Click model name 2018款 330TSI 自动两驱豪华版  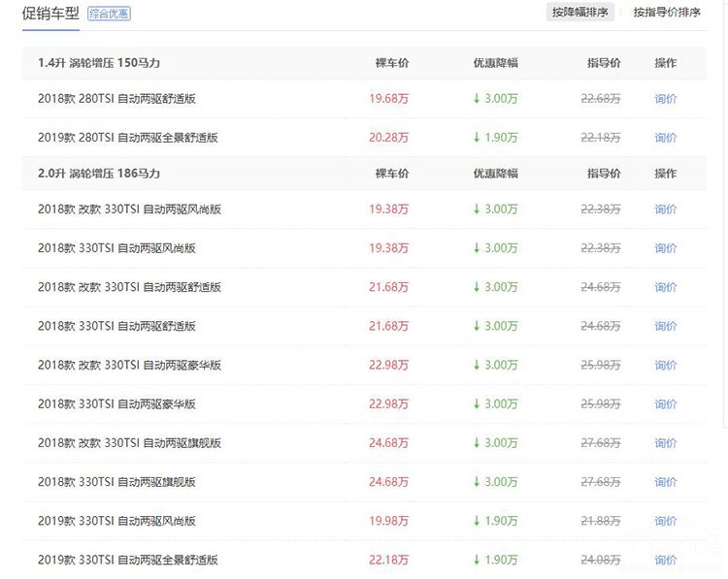point(116,404)
